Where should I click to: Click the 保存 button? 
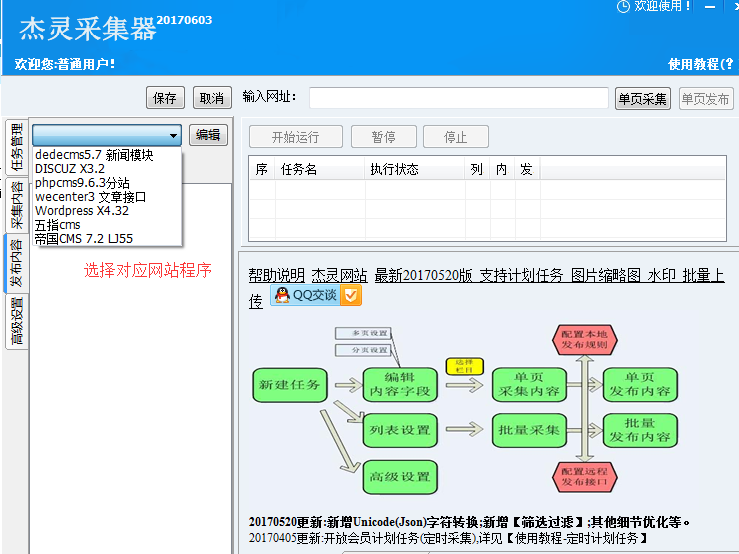click(165, 98)
